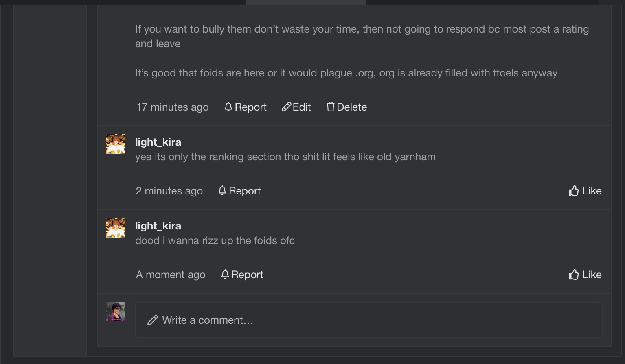
Task: Click the pencil icon in the comment box
Action: [153, 320]
